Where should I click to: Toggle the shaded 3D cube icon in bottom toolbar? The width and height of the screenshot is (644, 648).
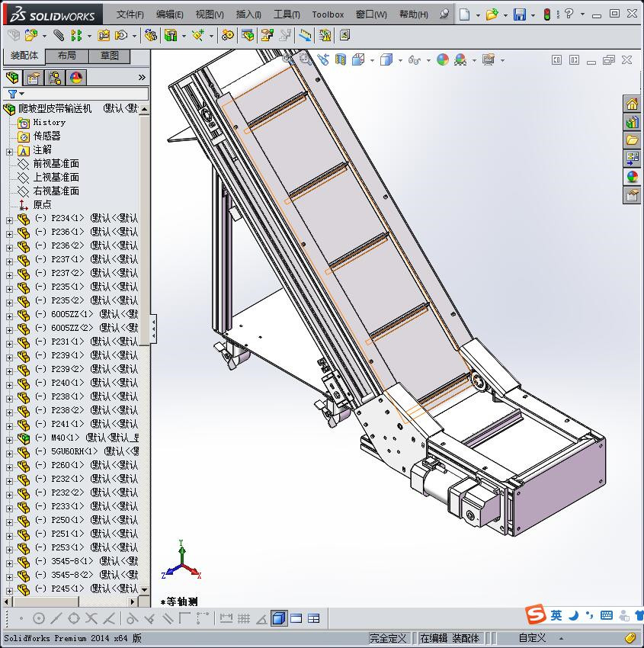tap(279, 618)
